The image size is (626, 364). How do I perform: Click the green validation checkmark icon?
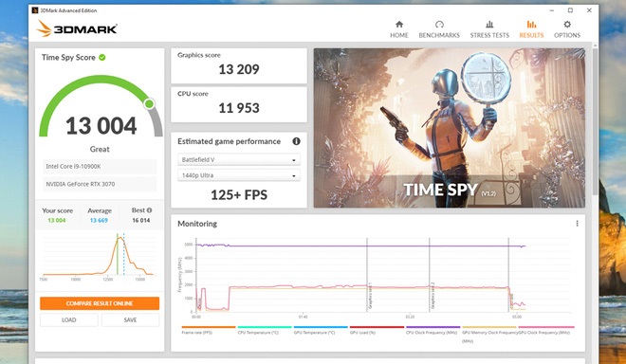102,58
